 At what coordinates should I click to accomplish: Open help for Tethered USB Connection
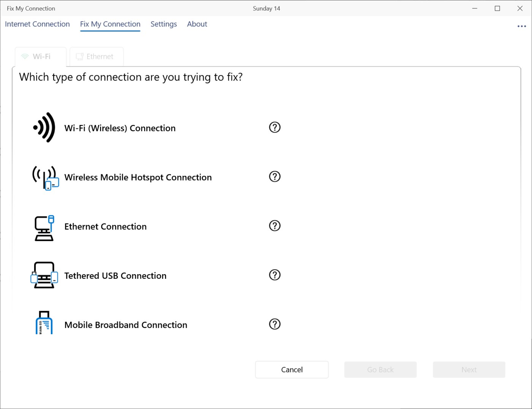pyautogui.click(x=274, y=275)
